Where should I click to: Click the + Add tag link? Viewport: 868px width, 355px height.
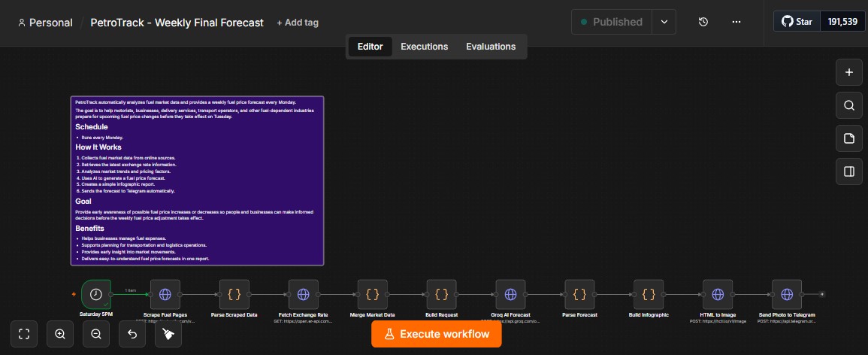(x=298, y=23)
